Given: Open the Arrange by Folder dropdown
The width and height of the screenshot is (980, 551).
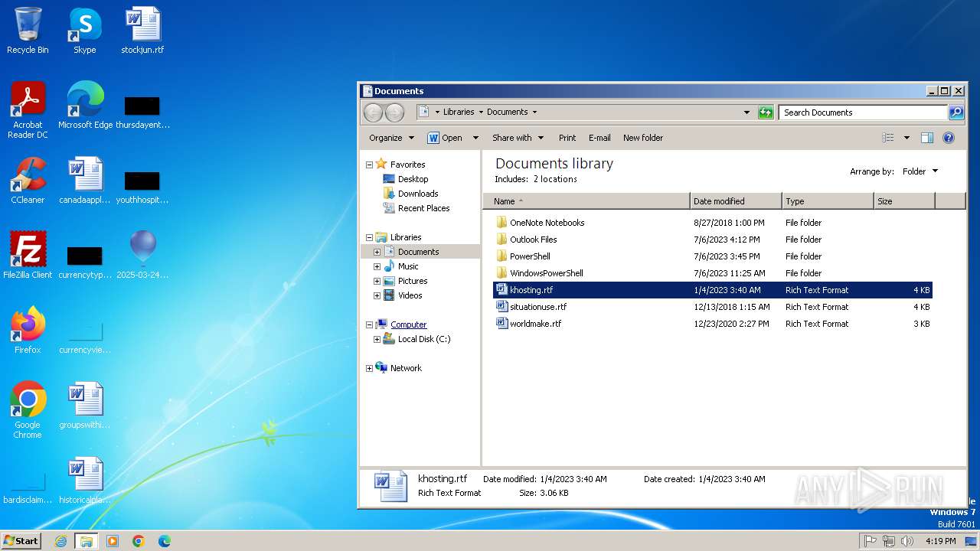Looking at the screenshot, I should (920, 171).
